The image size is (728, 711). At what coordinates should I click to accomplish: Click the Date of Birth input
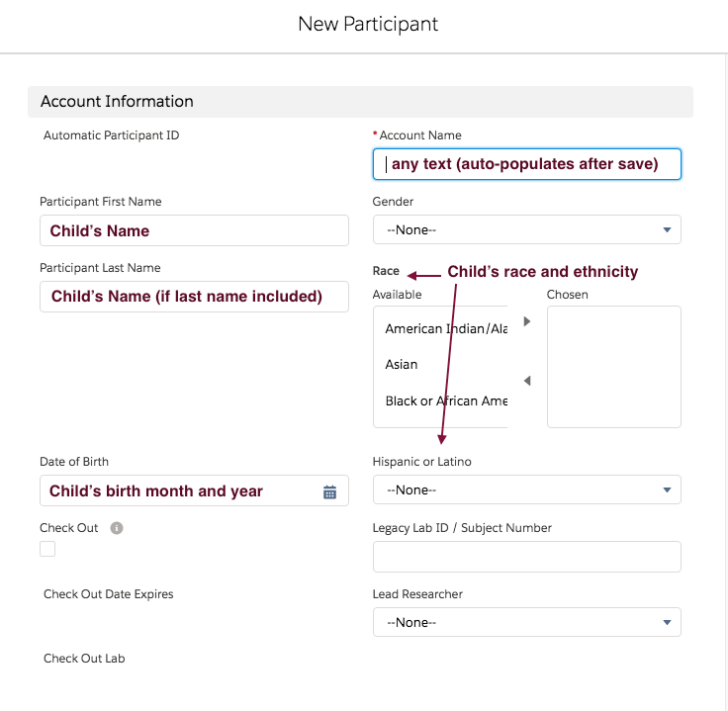coord(178,491)
